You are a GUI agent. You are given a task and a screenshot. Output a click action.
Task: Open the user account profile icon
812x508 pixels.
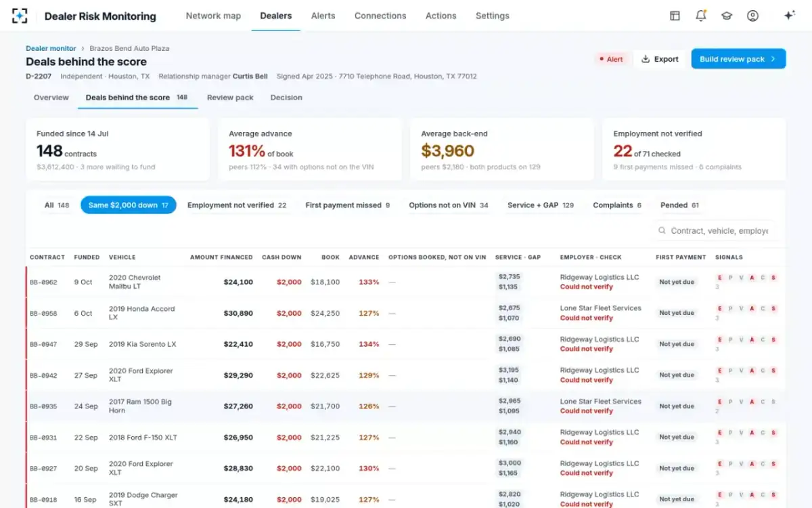coord(752,16)
